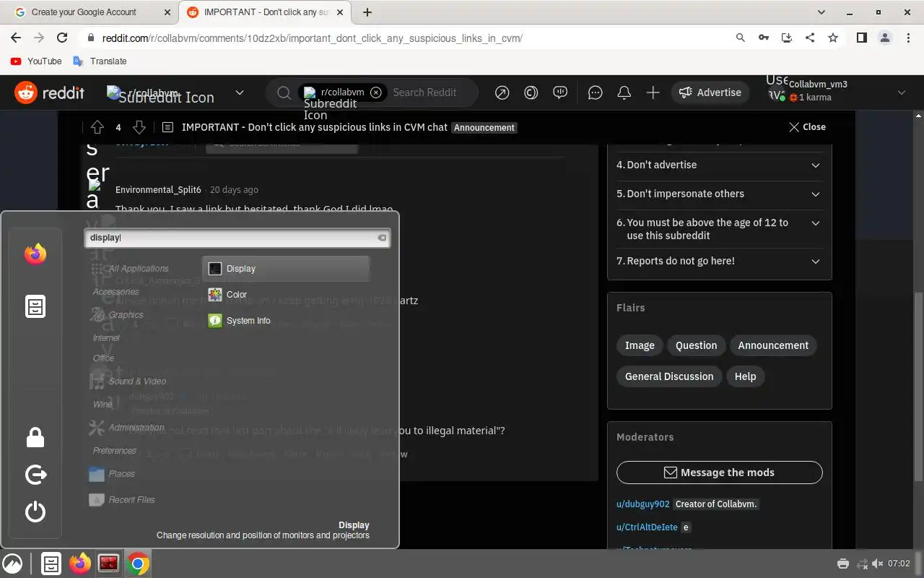The height and width of the screenshot is (578, 924).
Task: Open the YouTube bookmark
Action: [37, 61]
